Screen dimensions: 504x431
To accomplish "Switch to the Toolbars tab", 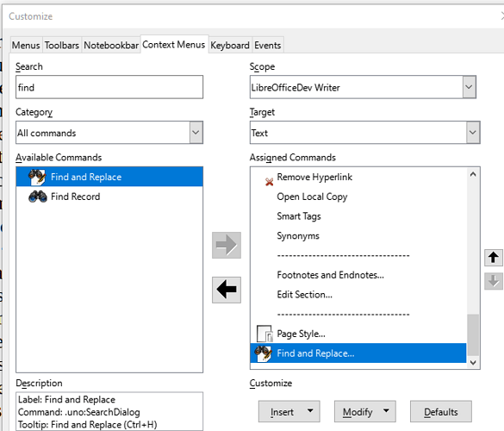I will point(62,46).
